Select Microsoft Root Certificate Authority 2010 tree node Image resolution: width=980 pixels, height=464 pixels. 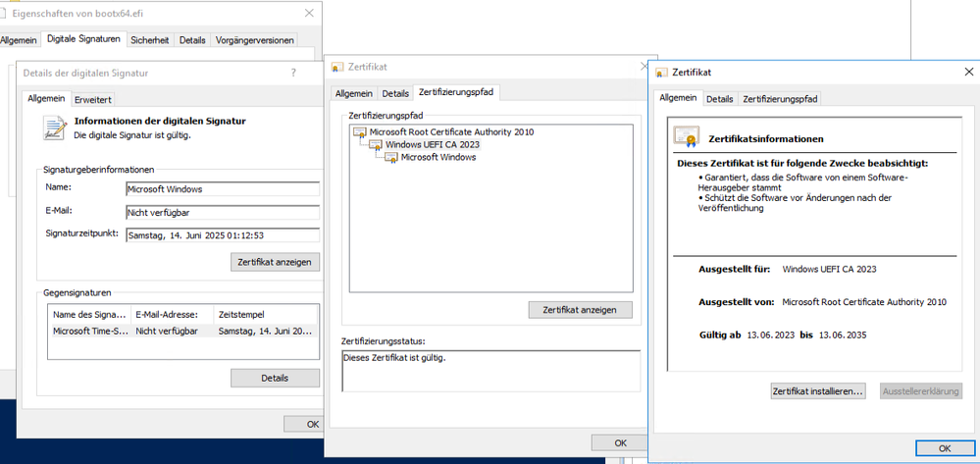click(x=452, y=132)
